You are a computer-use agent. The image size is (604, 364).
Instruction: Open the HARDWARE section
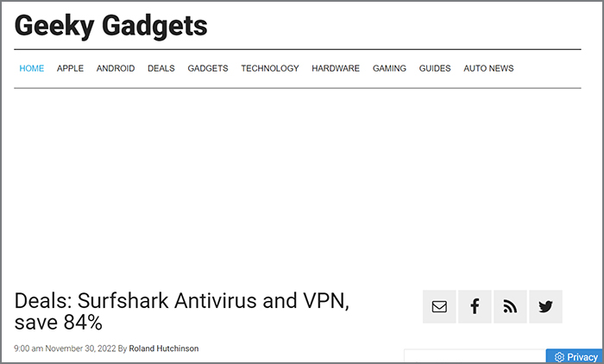(336, 68)
